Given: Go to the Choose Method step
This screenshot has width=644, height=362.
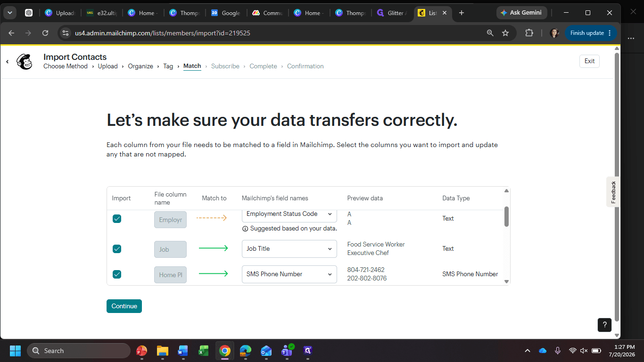Looking at the screenshot, I should tap(66, 66).
